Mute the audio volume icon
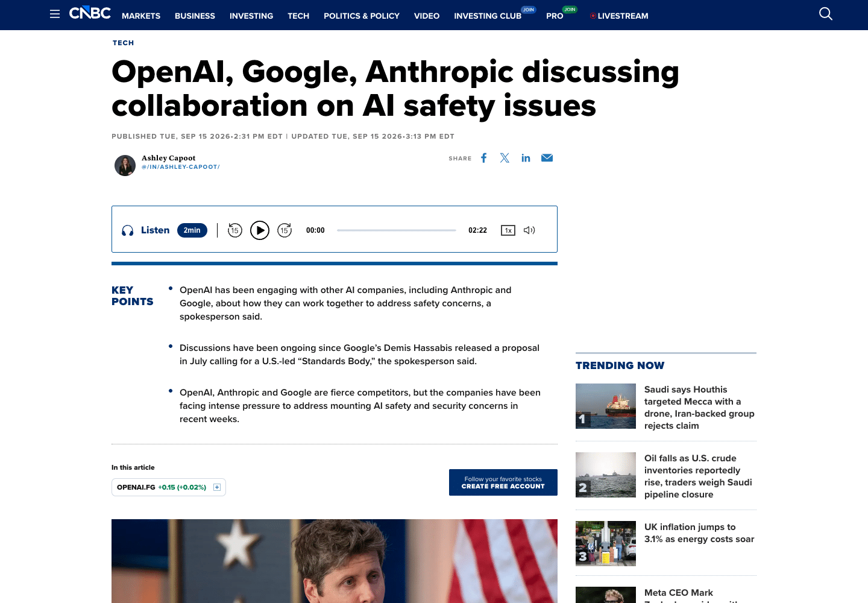868x603 pixels. [x=529, y=230]
